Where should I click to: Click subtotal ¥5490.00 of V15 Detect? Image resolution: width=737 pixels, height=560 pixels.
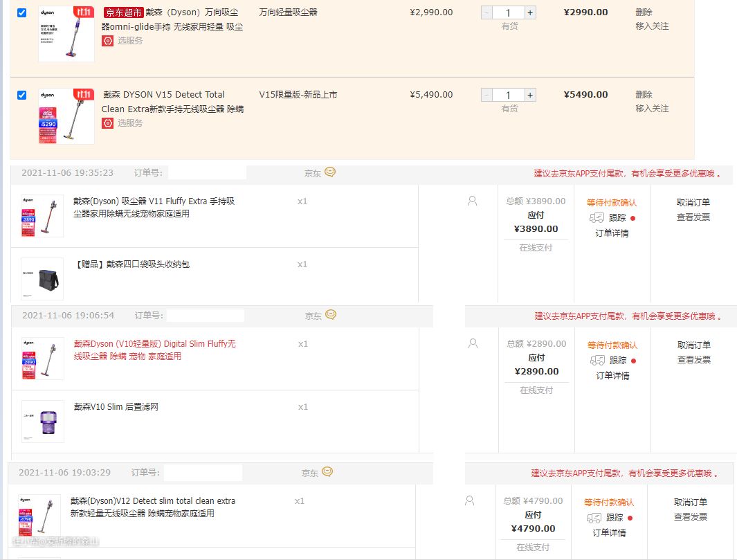[585, 95]
